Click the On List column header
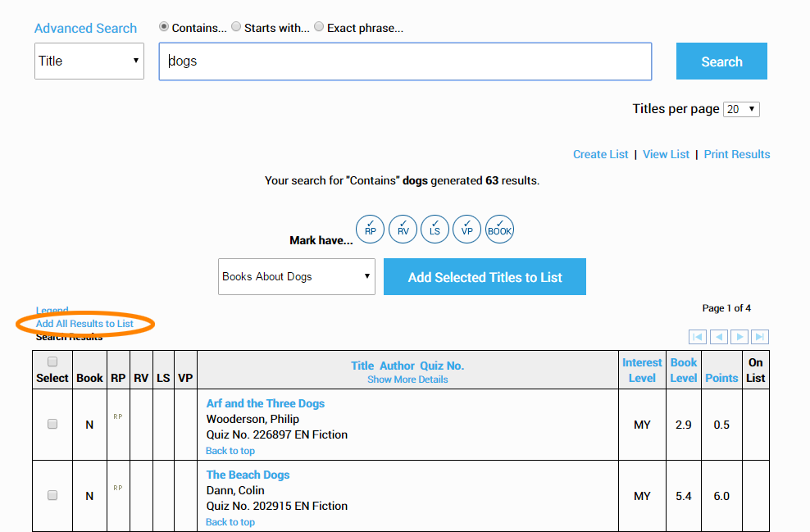Image resolution: width=810 pixels, height=532 pixels. point(756,371)
